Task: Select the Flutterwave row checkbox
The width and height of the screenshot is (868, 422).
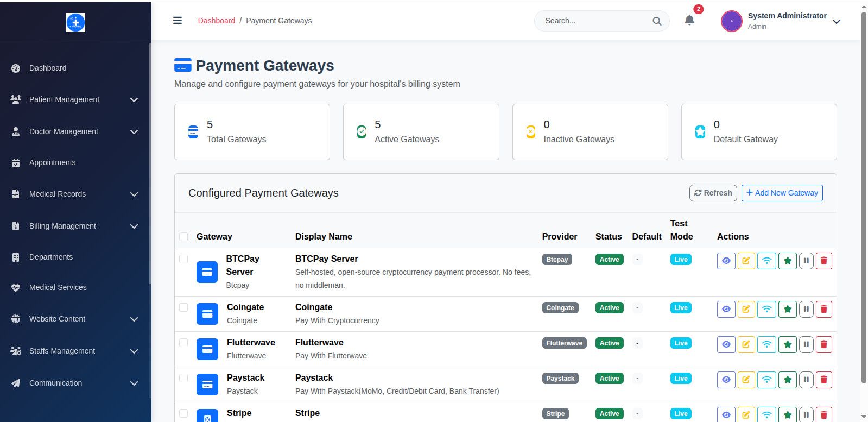Action: point(183,343)
